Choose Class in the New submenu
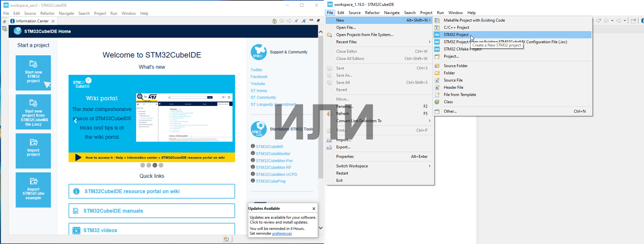The image size is (644, 244). (512, 102)
